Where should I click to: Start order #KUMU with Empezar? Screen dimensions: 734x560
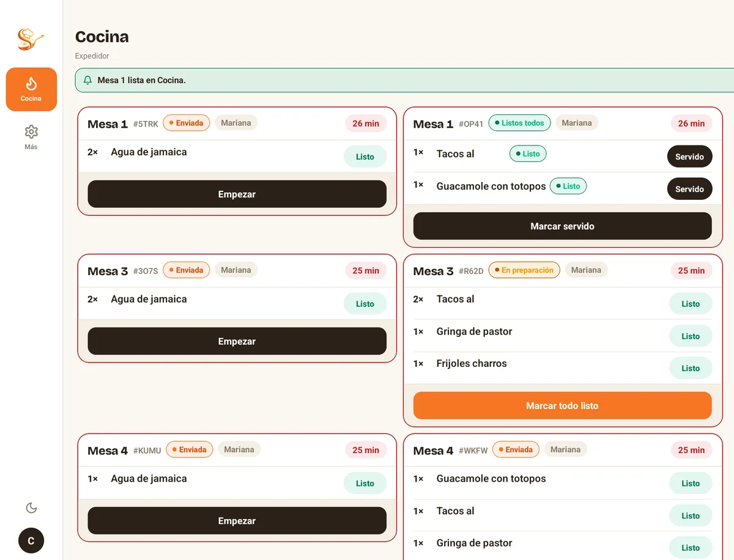(x=237, y=521)
